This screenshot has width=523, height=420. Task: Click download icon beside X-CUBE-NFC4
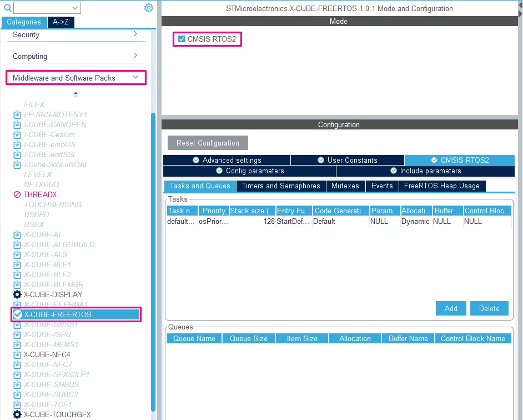(17, 354)
